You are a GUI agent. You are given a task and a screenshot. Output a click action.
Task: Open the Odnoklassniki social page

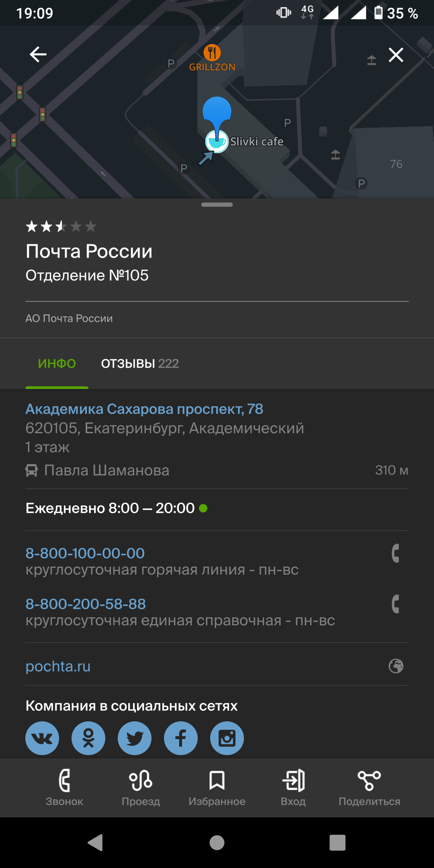point(88,738)
